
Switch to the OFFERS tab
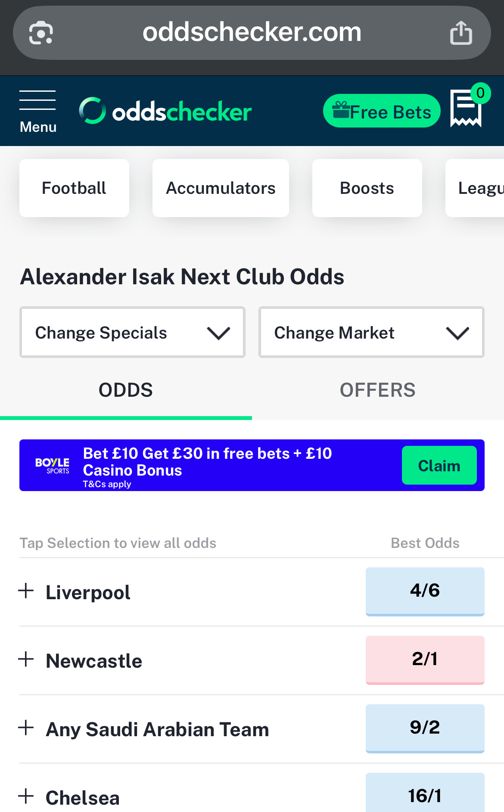[377, 390]
